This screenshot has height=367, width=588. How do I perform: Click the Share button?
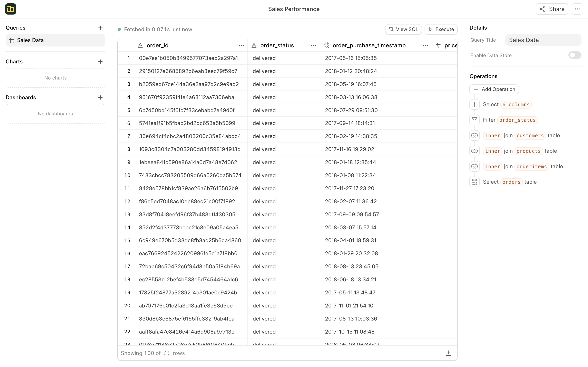tap(552, 9)
